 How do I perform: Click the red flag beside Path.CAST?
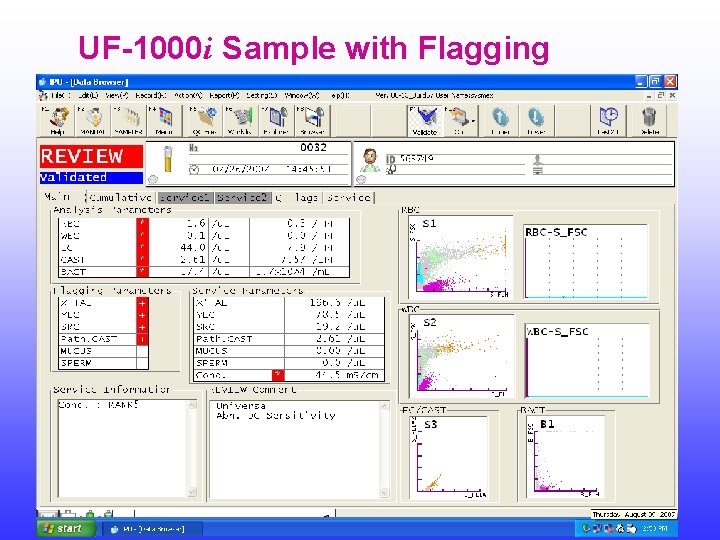[x=142, y=339]
